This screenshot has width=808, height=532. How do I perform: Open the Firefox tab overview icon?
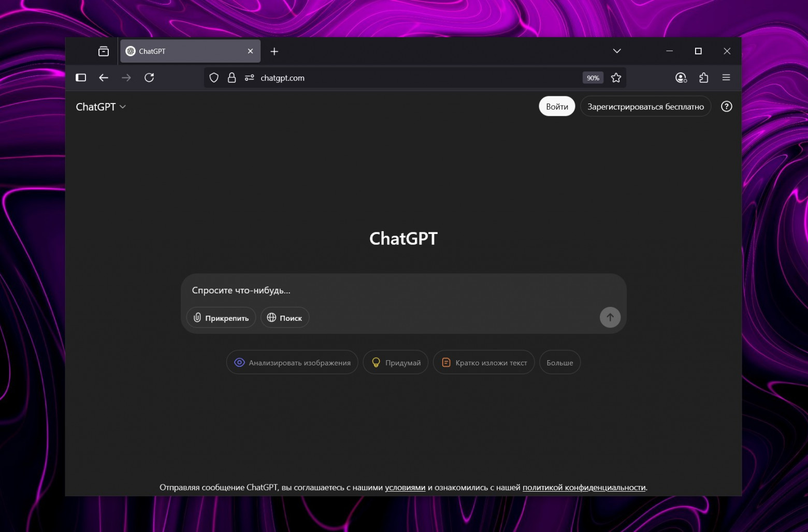pyautogui.click(x=104, y=51)
